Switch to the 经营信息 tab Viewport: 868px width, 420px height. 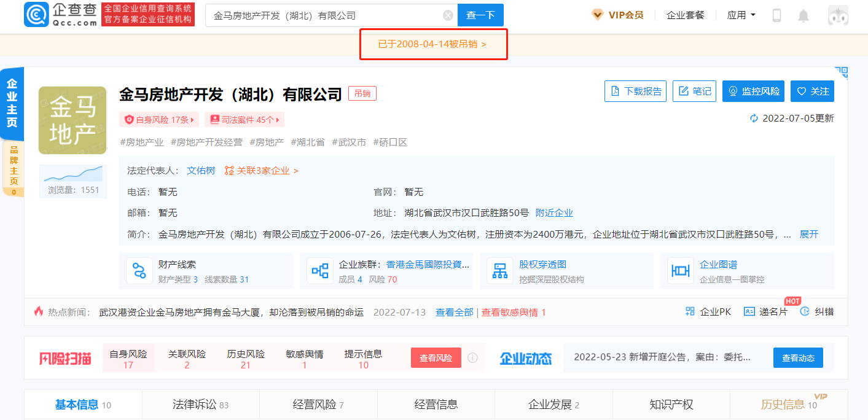coord(436,405)
